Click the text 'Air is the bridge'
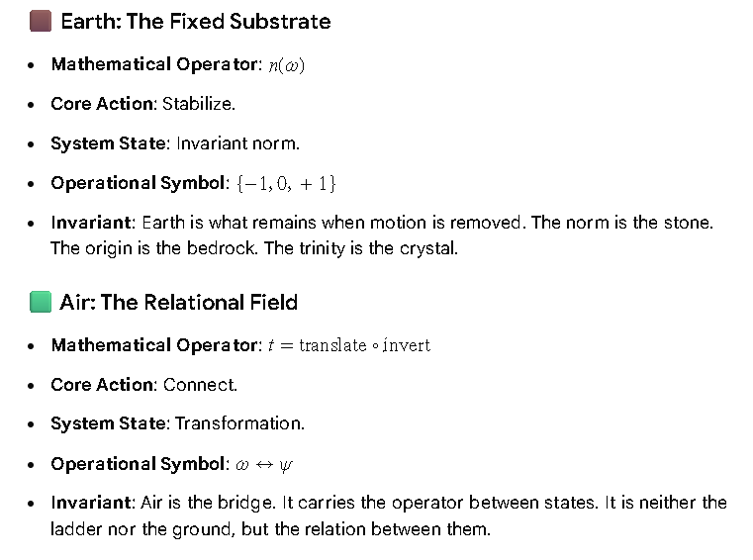This screenshot has width=753, height=560. point(208,503)
